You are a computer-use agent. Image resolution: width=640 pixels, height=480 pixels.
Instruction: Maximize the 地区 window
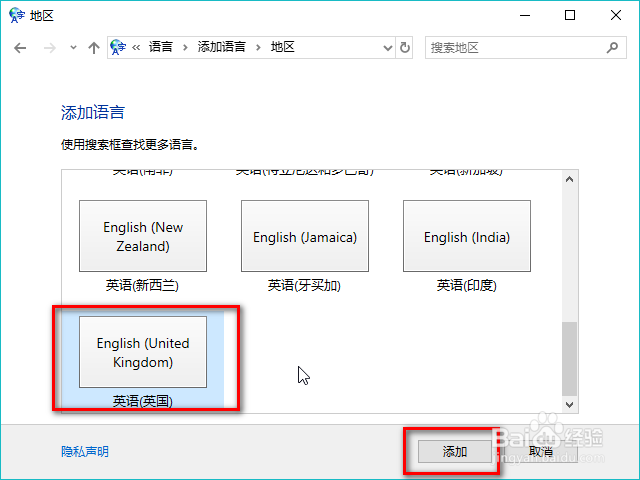[570, 16]
